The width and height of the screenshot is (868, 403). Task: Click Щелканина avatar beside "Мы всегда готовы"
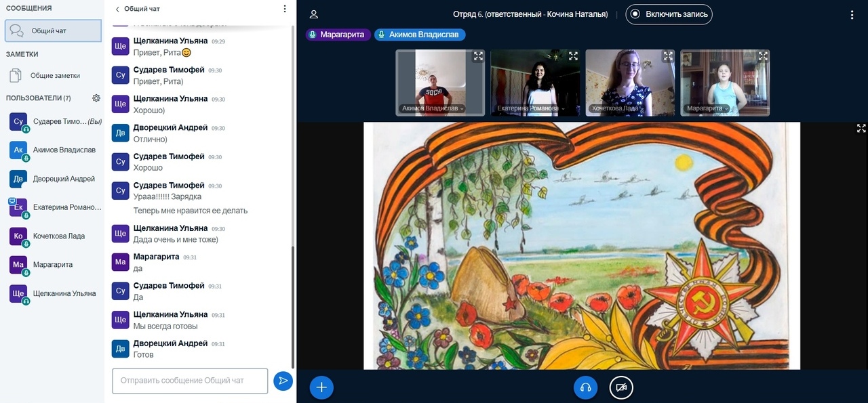[120, 320]
